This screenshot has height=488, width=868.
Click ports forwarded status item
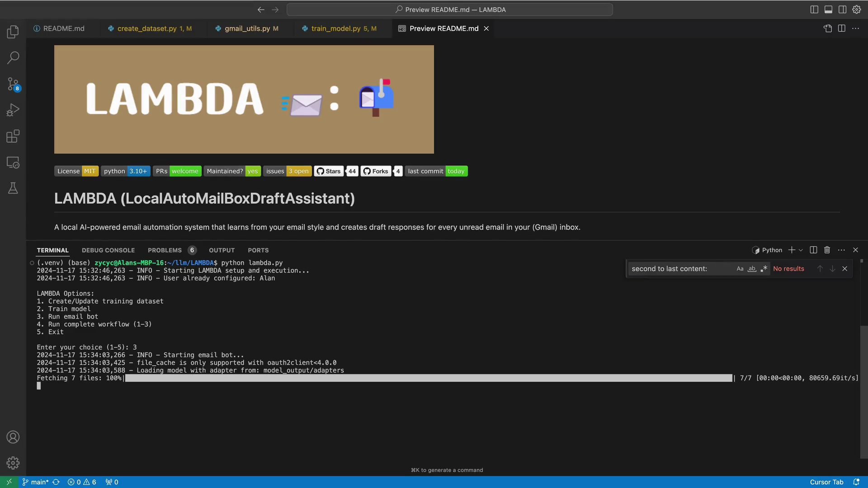112,482
